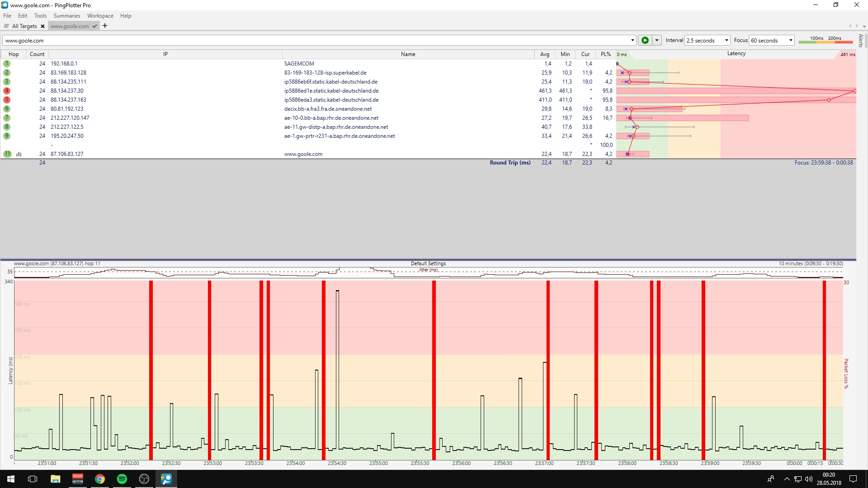The width and height of the screenshot is (868, 488).
Task: Select hop 1 green circle icon
Action: (x=7, y=64)
